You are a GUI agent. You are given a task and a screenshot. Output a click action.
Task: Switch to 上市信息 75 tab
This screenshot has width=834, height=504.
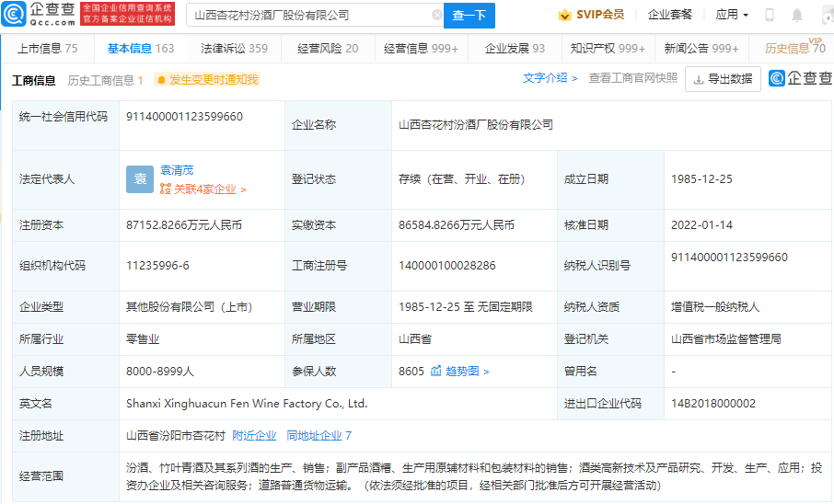point(47,49)
